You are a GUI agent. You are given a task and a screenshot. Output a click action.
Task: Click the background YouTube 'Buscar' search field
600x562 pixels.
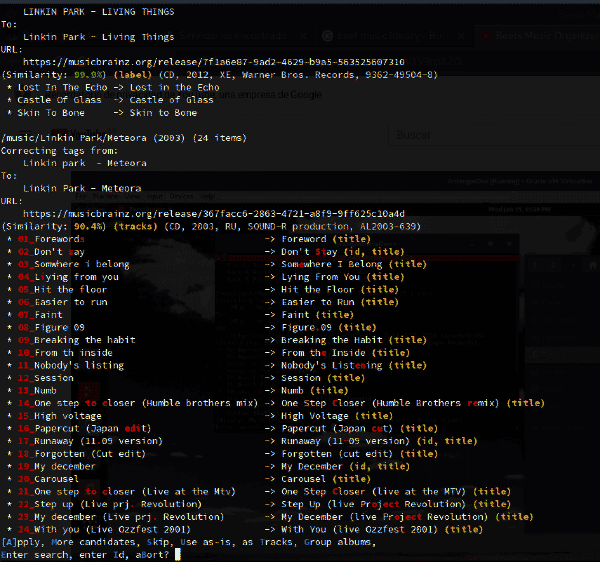click(494, 135)
